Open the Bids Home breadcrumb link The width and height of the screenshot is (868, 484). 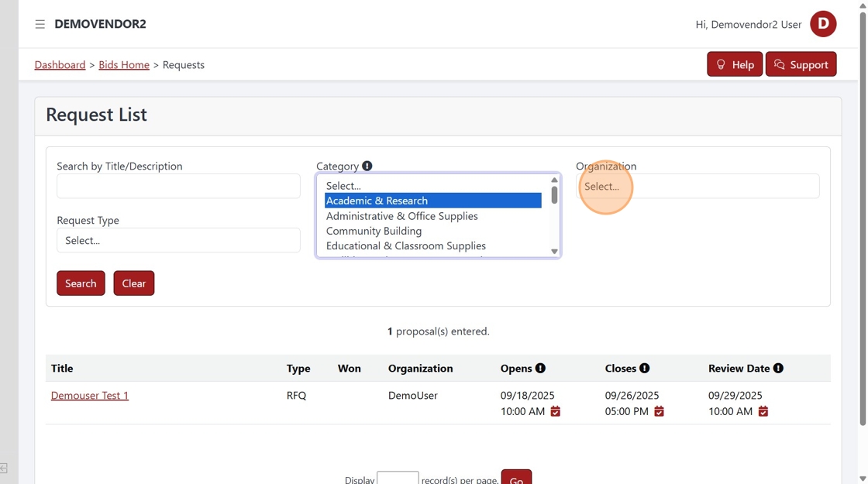tap(124, 65)
